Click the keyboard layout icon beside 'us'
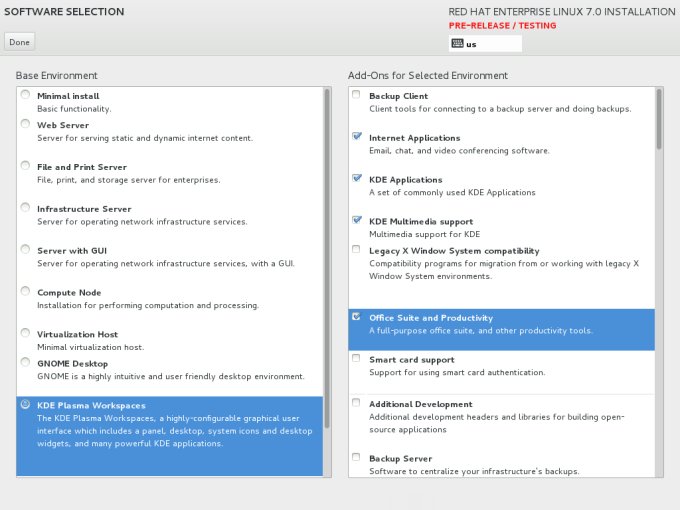This screenshot has width=680, height=510. tap(457, 43)
